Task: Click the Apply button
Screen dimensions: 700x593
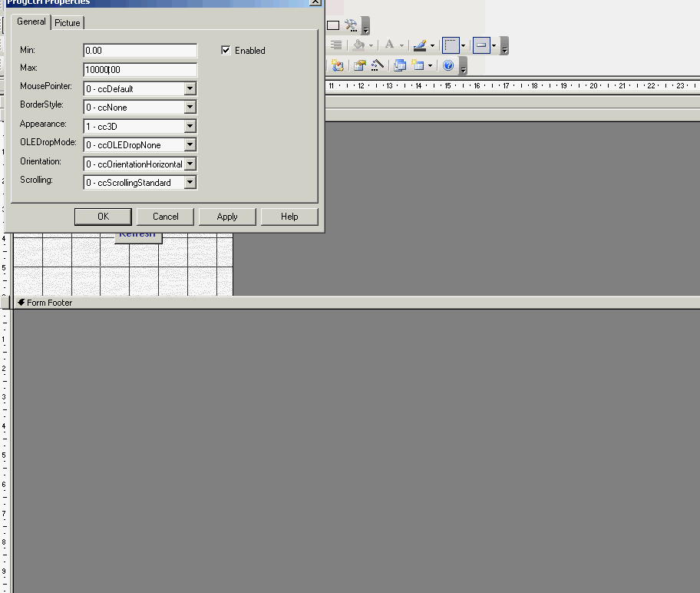Action: tap(227, 217)
